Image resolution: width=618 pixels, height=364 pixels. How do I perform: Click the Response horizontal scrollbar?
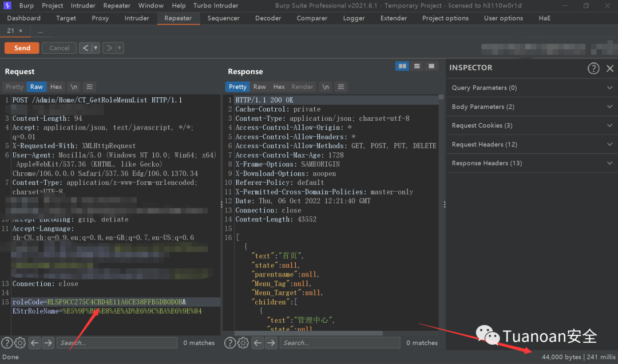click(x=308, y=333)
